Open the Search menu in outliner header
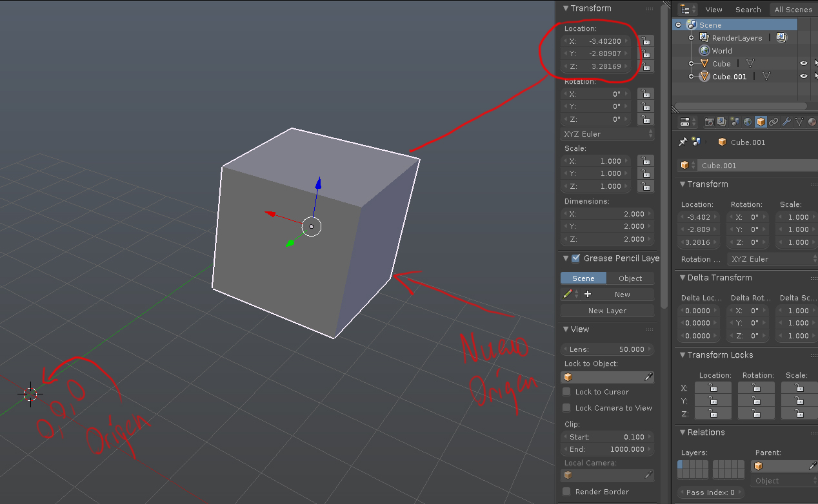This screenshot has width=818, height=504. 748,10
